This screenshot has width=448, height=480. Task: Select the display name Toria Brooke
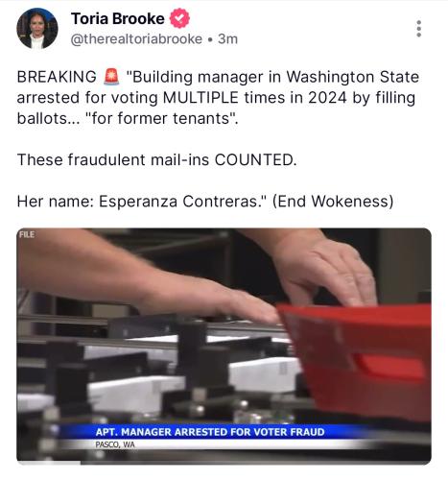pyautogui.click(x=117, y=18)
